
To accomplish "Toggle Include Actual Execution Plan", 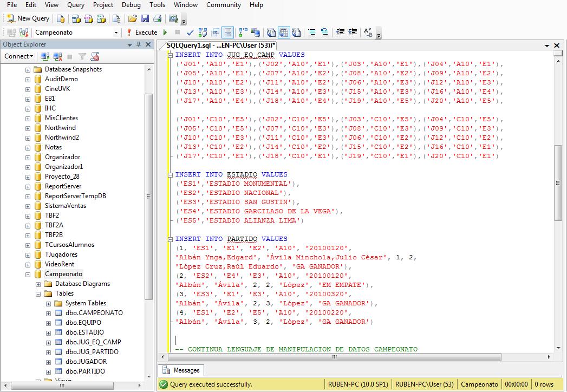I will [240, 32].
